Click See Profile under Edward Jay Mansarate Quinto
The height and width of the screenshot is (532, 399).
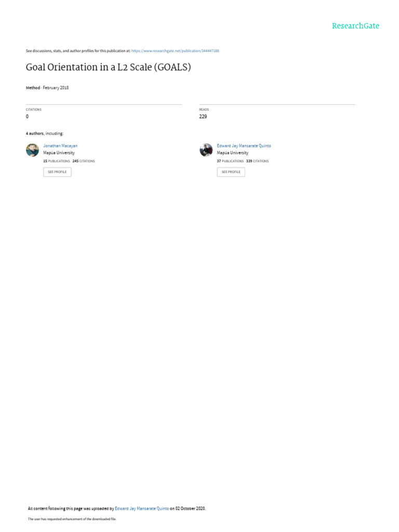[x=231, y=172]
